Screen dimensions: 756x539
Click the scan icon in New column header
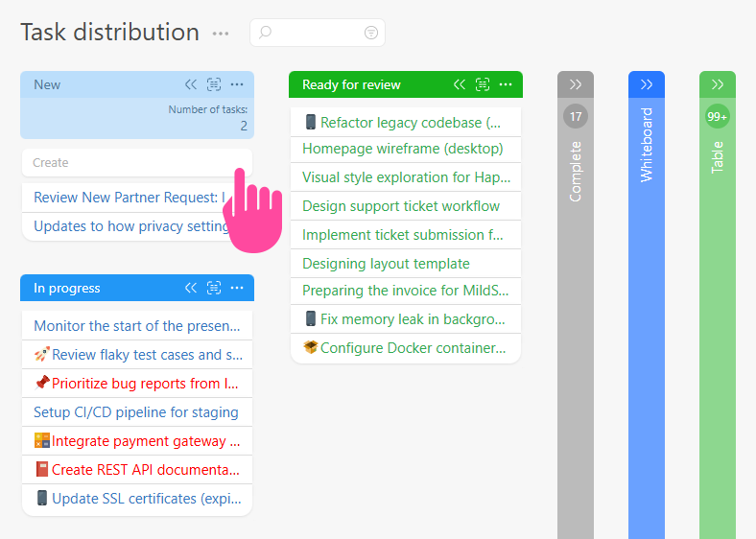(214, 84)
